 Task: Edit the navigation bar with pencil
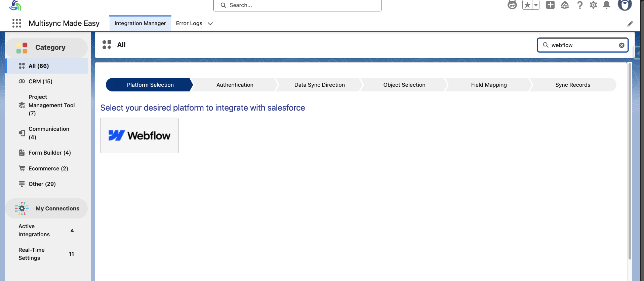point(630,24)
